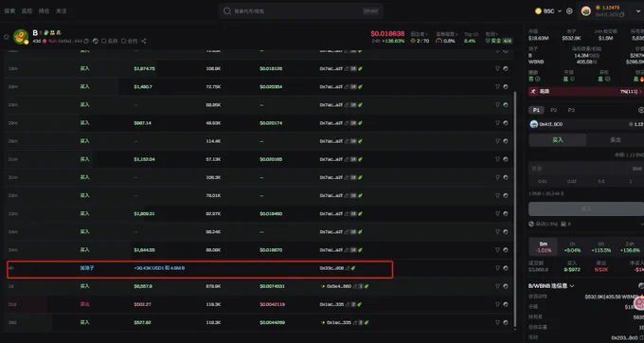The image size is (644, 343).
Task: Select the third top navigation tab
Action: tap(44, 11)
